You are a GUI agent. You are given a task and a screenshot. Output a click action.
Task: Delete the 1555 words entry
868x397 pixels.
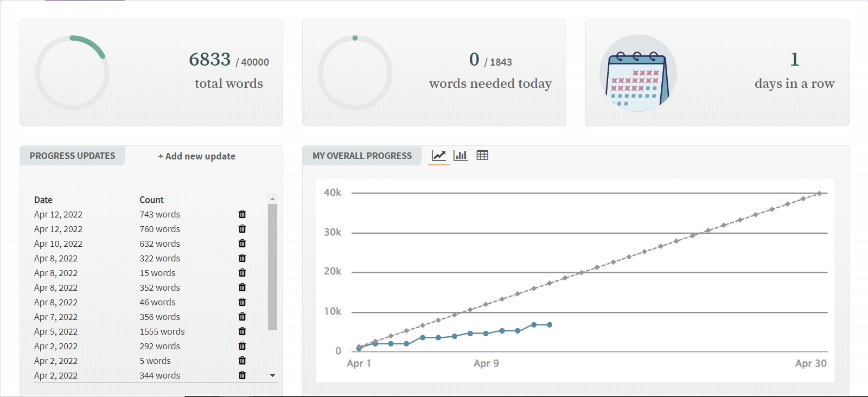[242, 331]
